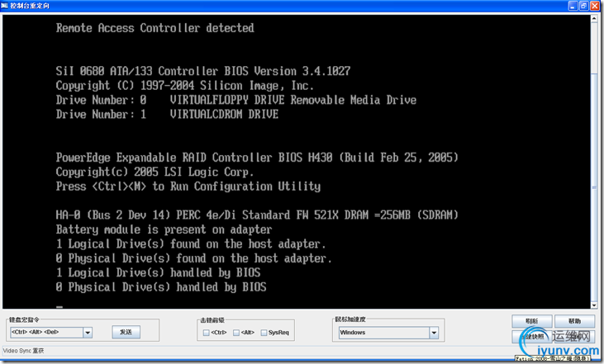Click the console scrollbar up arrow

pos(594,19)
